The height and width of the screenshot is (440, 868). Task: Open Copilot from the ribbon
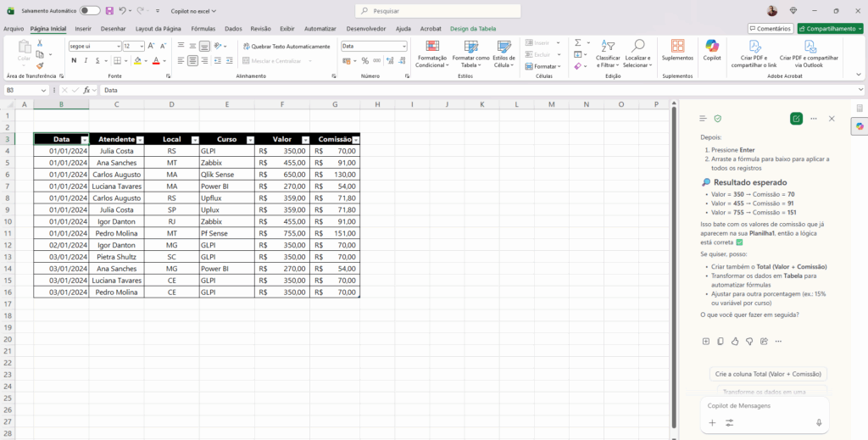click(x=712, y=50)
